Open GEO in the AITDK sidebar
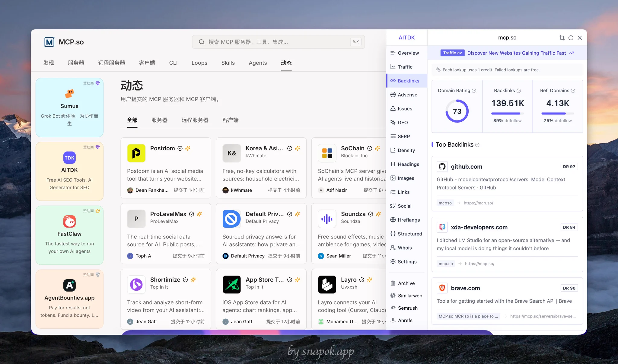 (406, 122)
